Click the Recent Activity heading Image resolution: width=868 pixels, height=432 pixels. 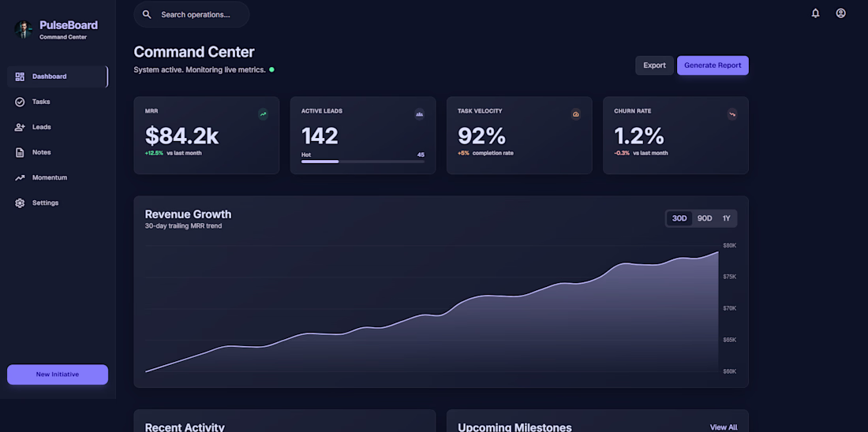point(185,427)
